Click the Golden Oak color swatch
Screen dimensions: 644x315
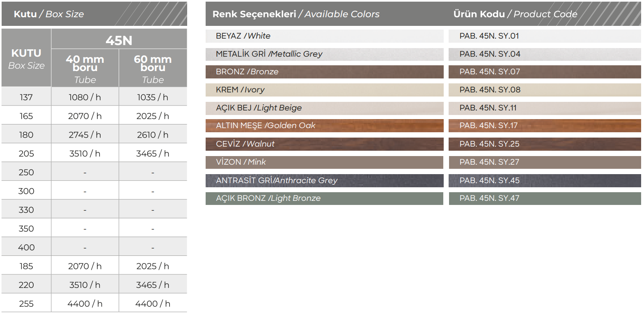[324, 126]
